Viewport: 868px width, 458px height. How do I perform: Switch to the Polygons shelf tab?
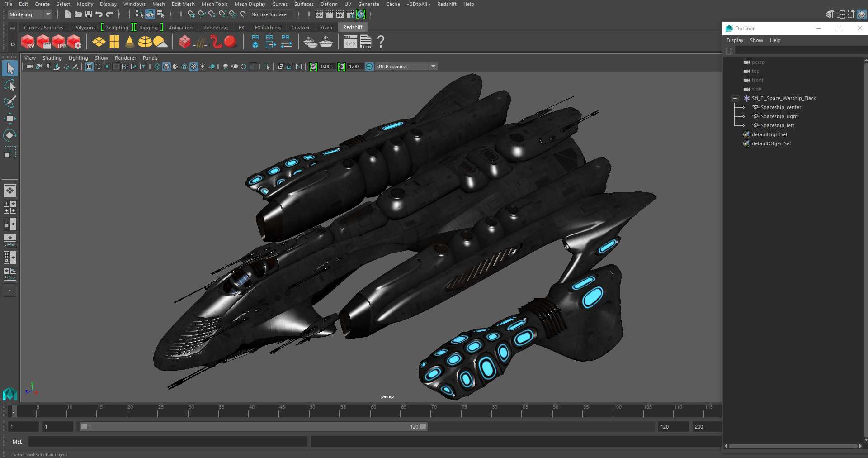click(x=85, y=28)
